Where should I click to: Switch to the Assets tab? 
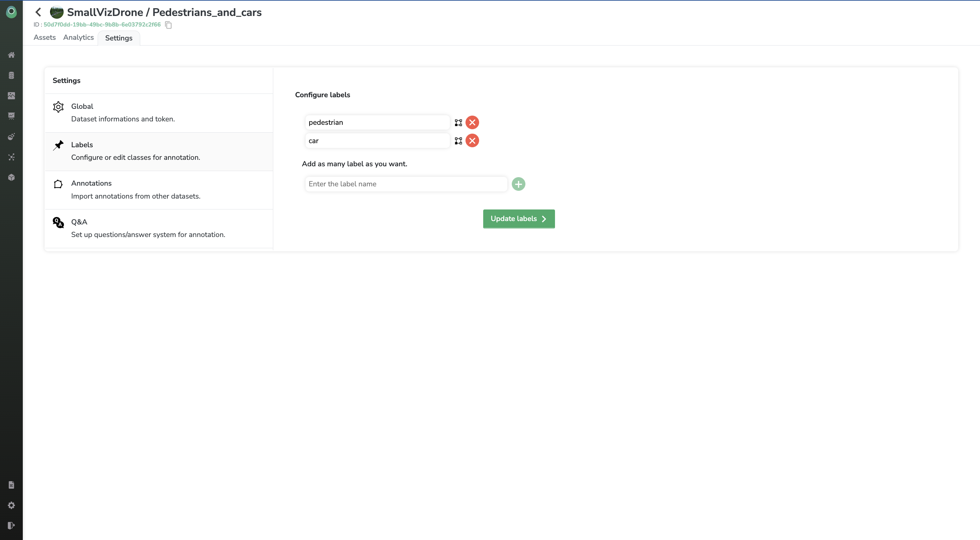(45, 37)
